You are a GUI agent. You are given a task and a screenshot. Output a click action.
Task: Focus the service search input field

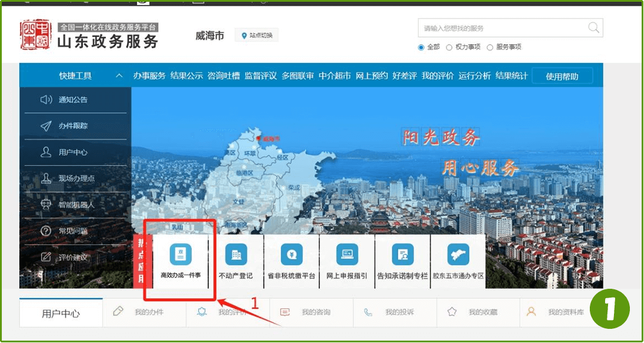501,28
